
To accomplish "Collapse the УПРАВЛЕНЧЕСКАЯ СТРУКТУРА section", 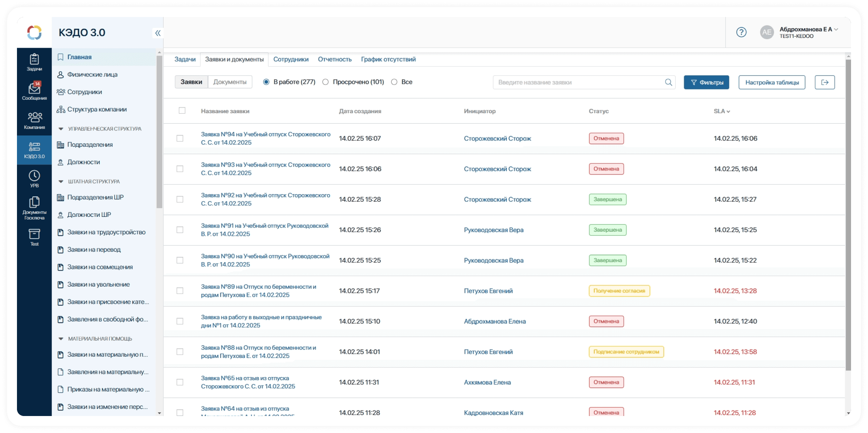I will tap(61, 129).
